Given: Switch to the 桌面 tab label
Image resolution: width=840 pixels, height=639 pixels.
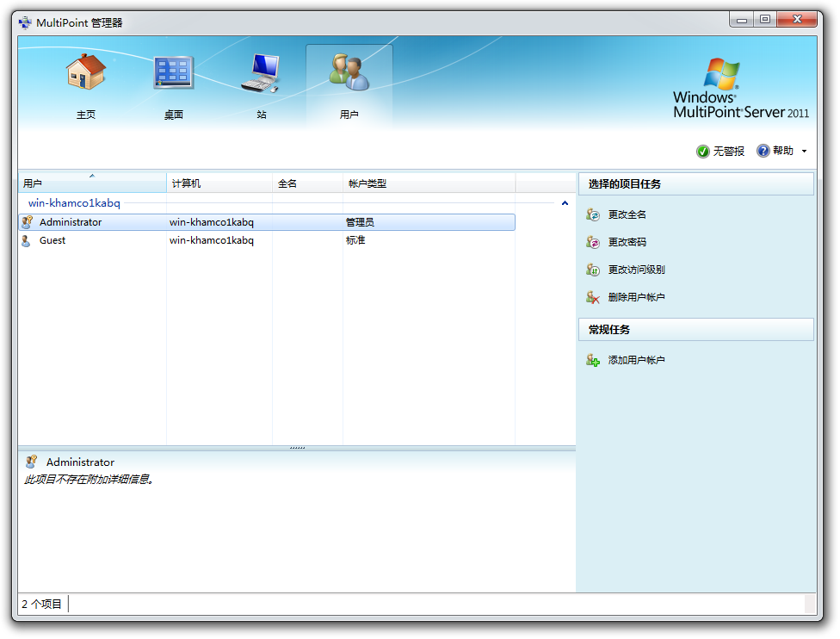Looking at the screenshot, I should coord(174,115).
